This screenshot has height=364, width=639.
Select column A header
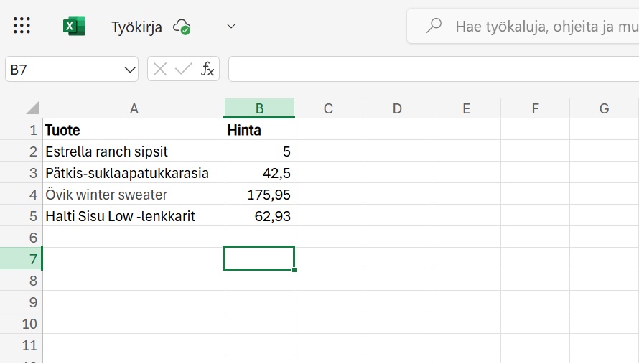tap(134, 108)
